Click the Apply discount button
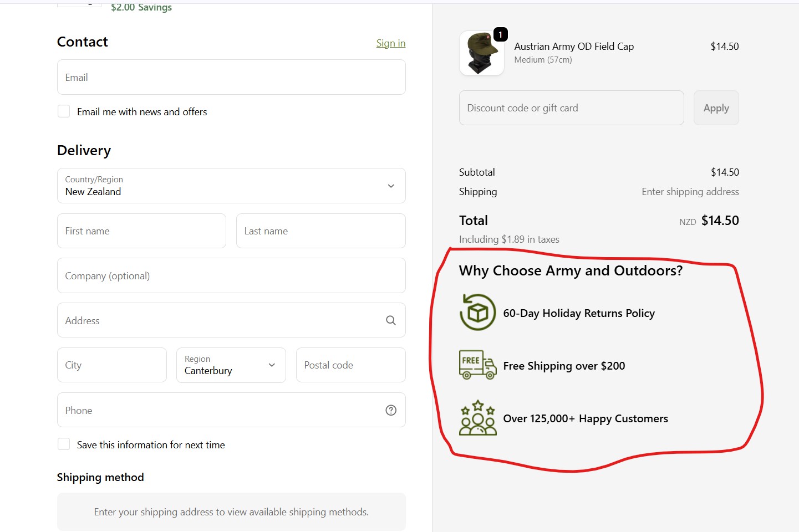 coord(716,108)
